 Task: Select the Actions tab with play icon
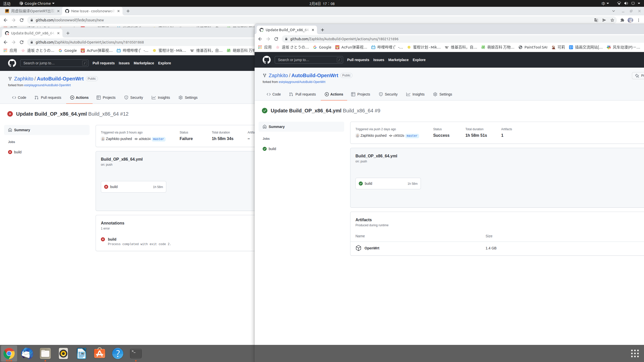coord(334,94)
